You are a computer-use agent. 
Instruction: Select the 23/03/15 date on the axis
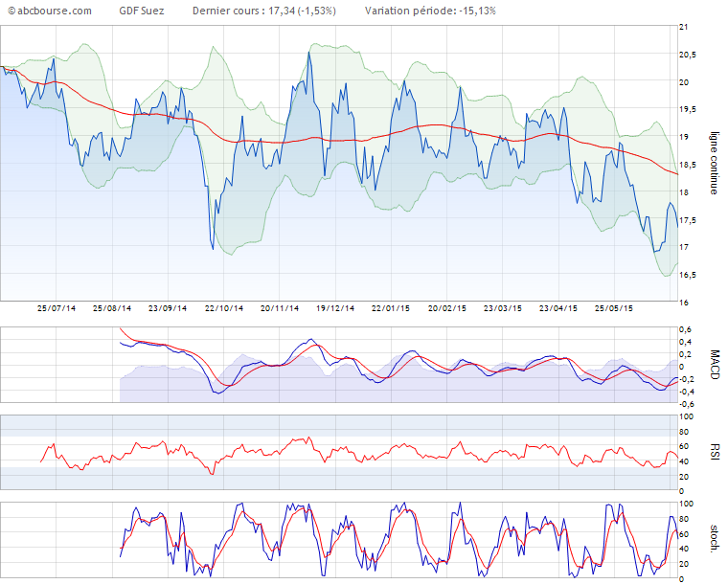(502, 309)
